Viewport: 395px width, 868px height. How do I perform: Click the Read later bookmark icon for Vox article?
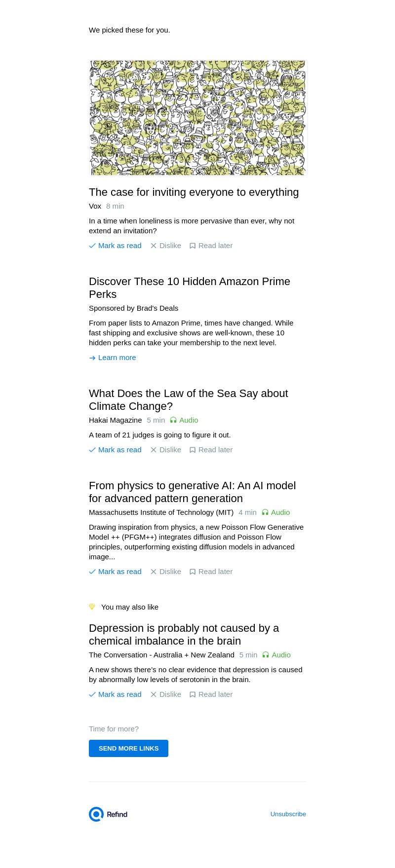(193, 246)
